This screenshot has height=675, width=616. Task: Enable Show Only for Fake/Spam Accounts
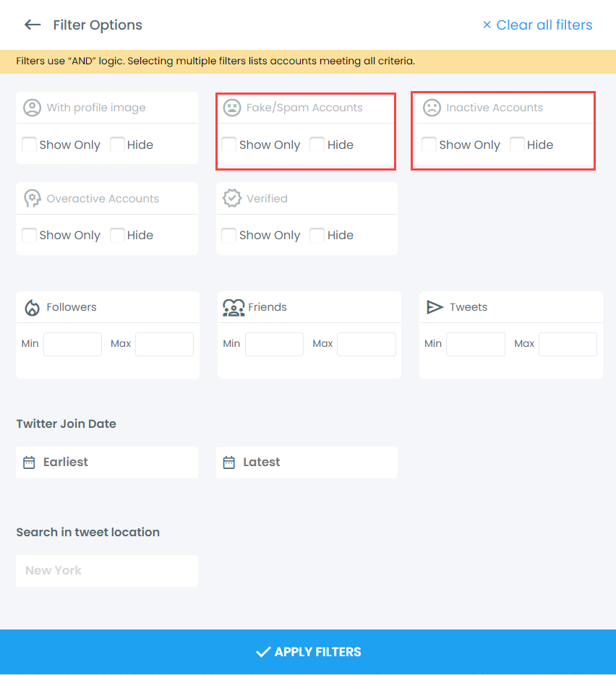pyautogui.click(x=229, y=145)
